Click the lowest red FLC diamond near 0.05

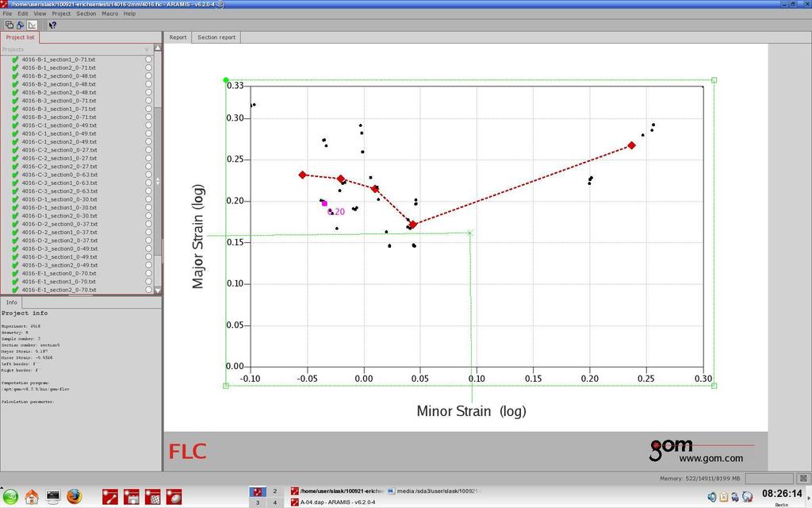click(x=412, y=225)
